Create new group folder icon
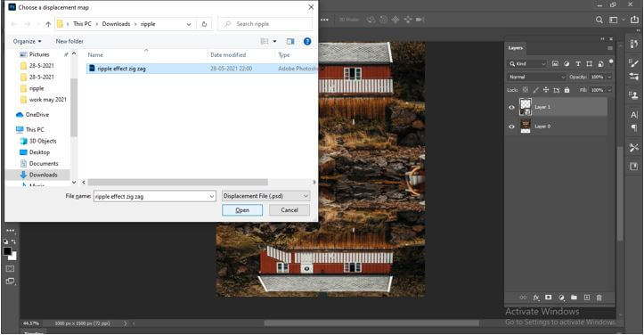 click(x=574, y=298)
